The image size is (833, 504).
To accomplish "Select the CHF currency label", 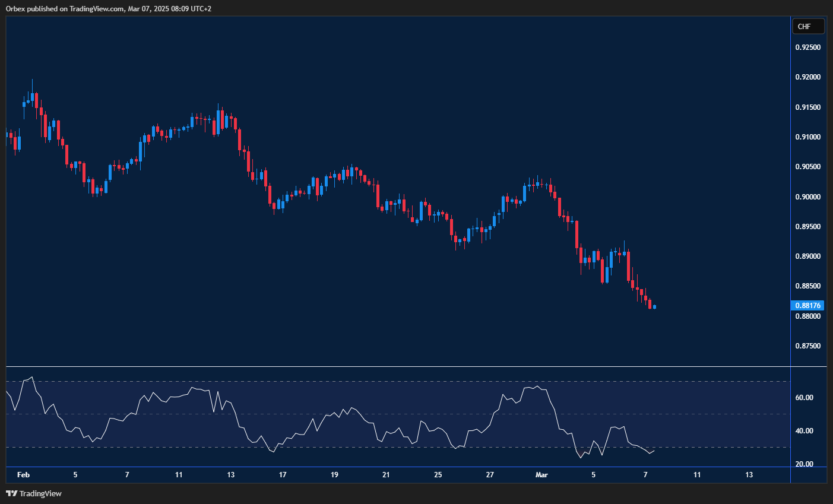I will click(x=808, y=26).
